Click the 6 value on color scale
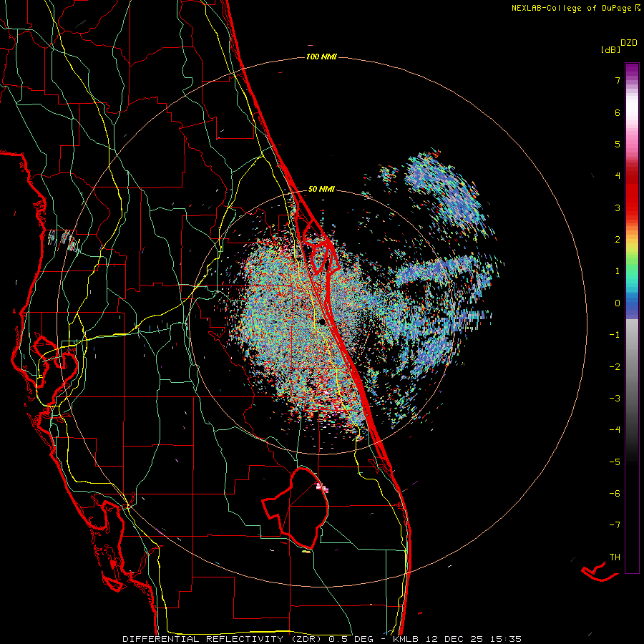The width and height of the screenshot is (644, 644). click(x=618, y=112)
